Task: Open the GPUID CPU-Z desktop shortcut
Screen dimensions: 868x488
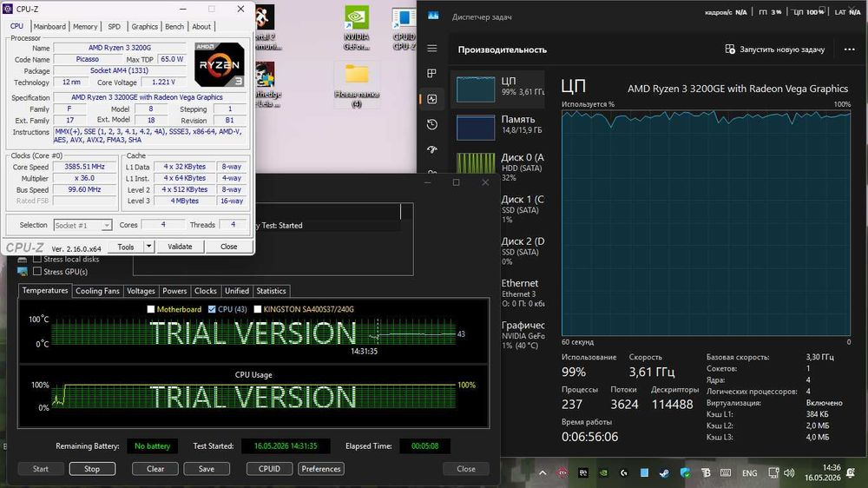Action: click(404, 28)
